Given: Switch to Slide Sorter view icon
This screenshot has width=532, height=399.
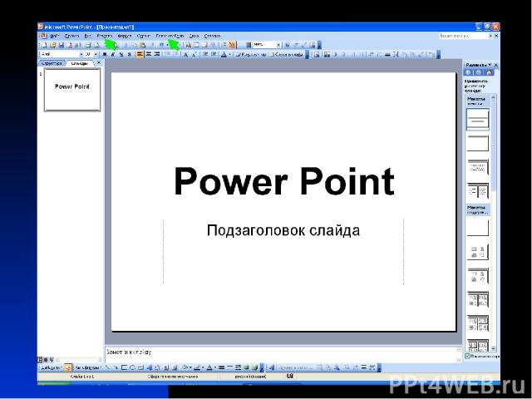Looking at the screenshot, I should click(x=46, y=360).
